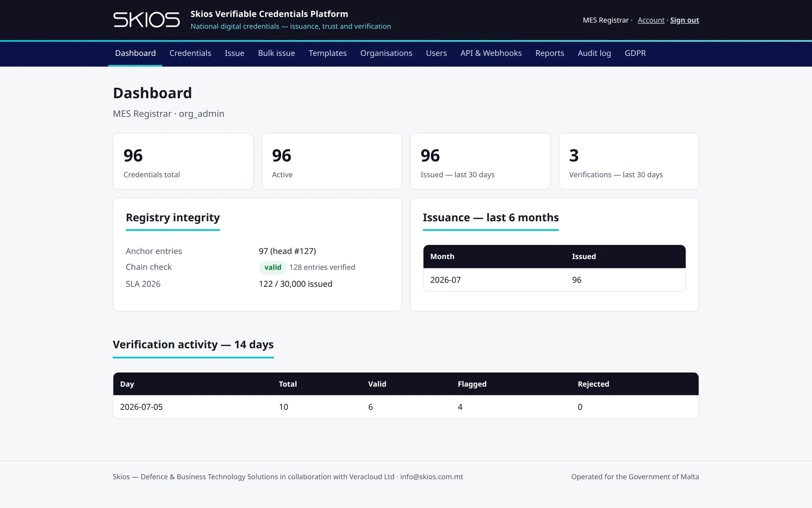The height and width of the screenshot is (508, 812).
Task: Click the National digital credentials tagline
Action: tap(291, 26)
